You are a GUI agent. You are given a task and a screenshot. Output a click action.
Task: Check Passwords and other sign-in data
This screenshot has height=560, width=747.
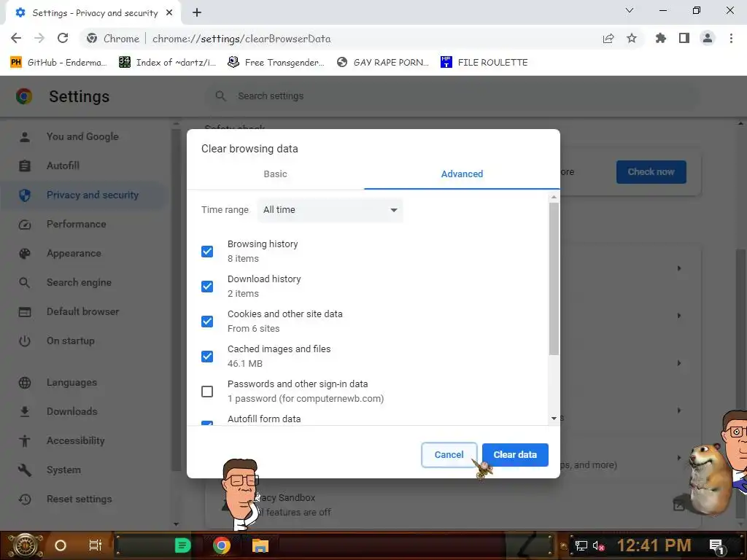tap(206, 392)
